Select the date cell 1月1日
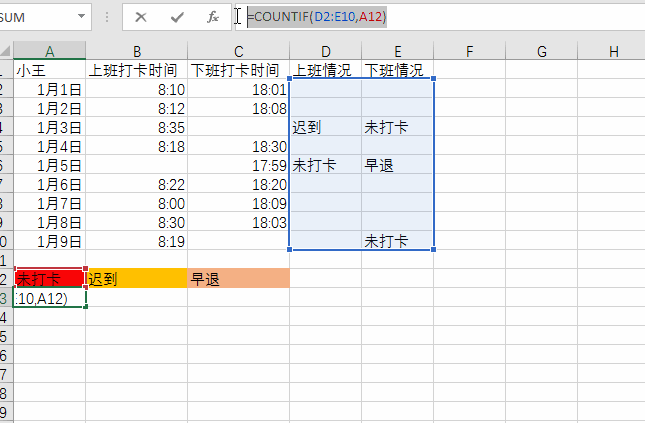The height and width of the screenshot is (423, 645). [50, 89]
